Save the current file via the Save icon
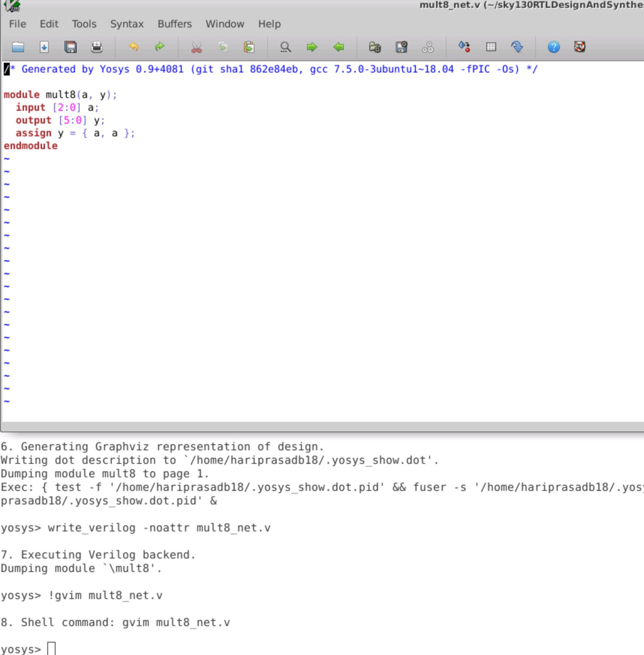 tap(44, 47)
